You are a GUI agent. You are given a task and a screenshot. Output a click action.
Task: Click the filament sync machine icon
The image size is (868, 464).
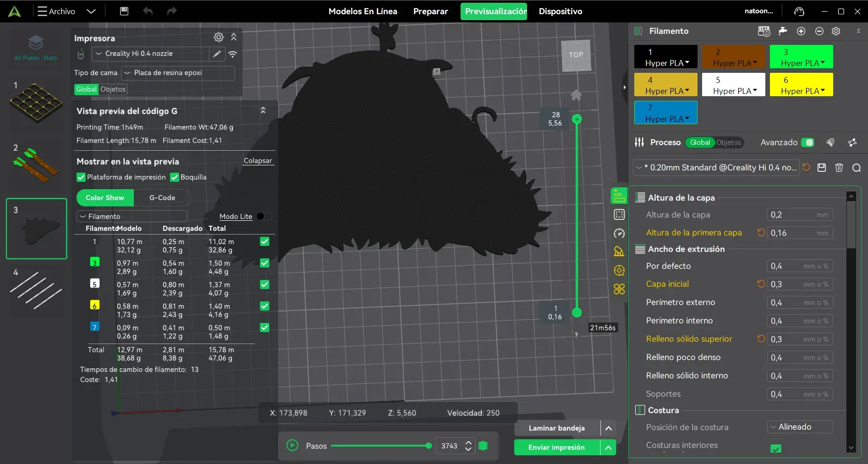click(764, 31)
